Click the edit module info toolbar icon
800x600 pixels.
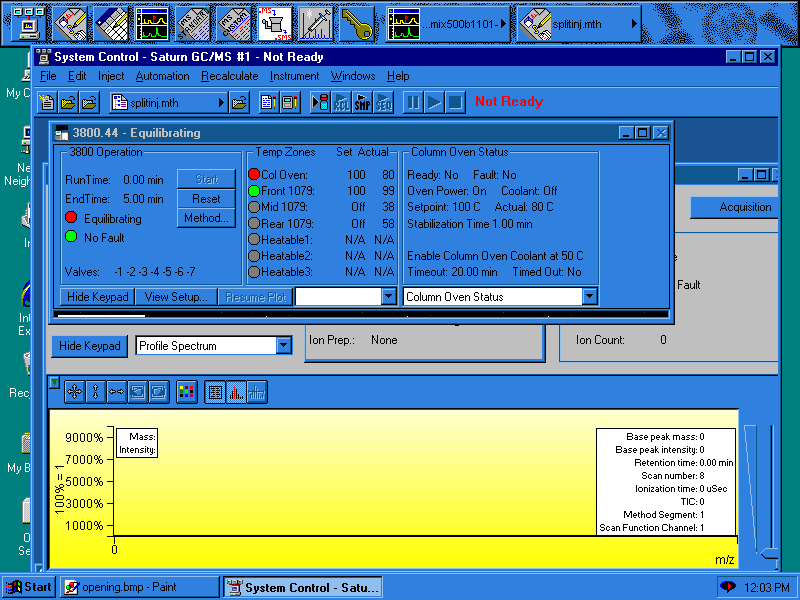click(x=290, y=103)
